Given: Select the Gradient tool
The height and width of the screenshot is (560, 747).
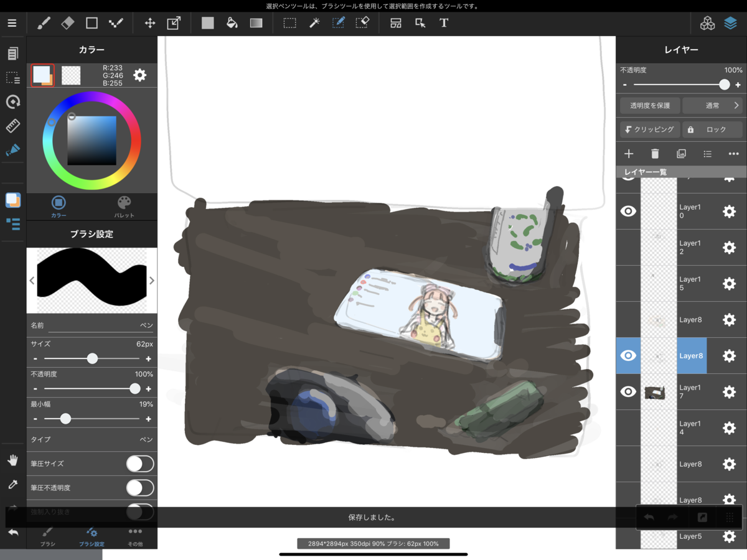Looking at the screenshot, I should coord(256,23).
